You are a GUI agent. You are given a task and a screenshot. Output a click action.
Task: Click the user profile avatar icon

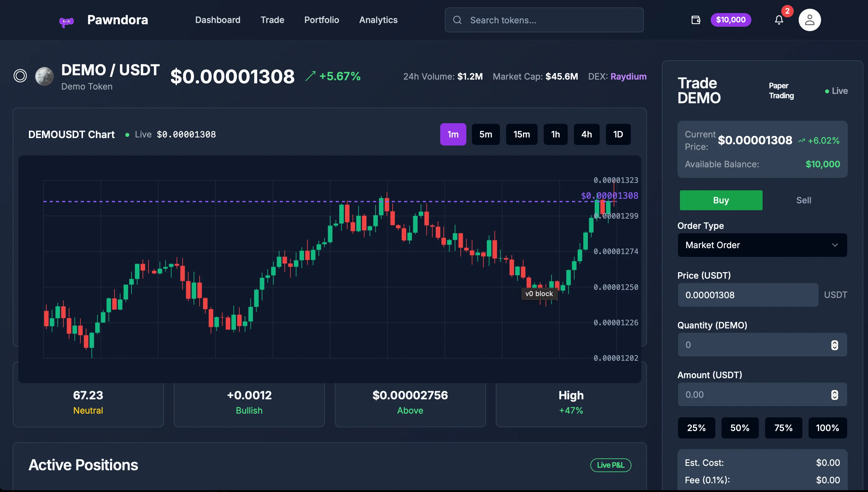[x=810, y=20]
